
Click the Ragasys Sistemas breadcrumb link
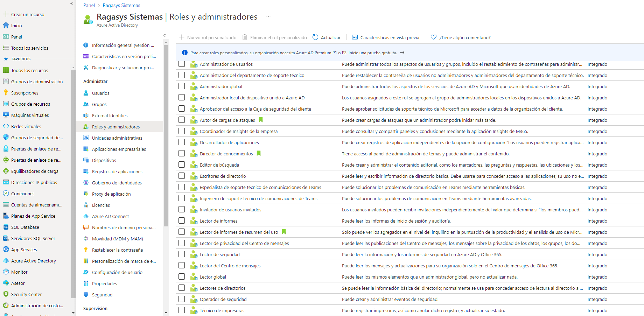121,5
